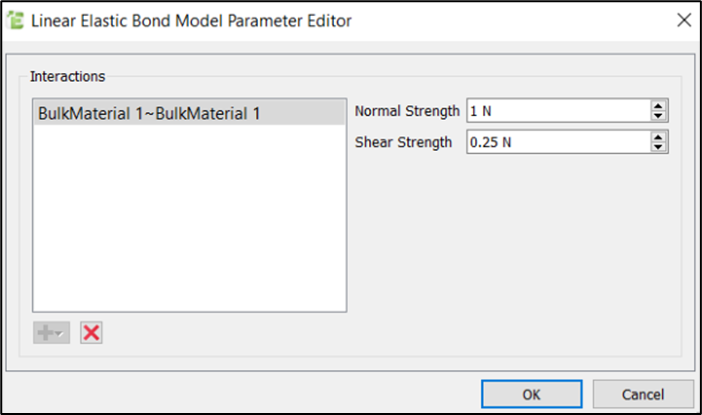Click the red X delete interaction button
This screenshot has height=415, width=702.
[91, 333]
